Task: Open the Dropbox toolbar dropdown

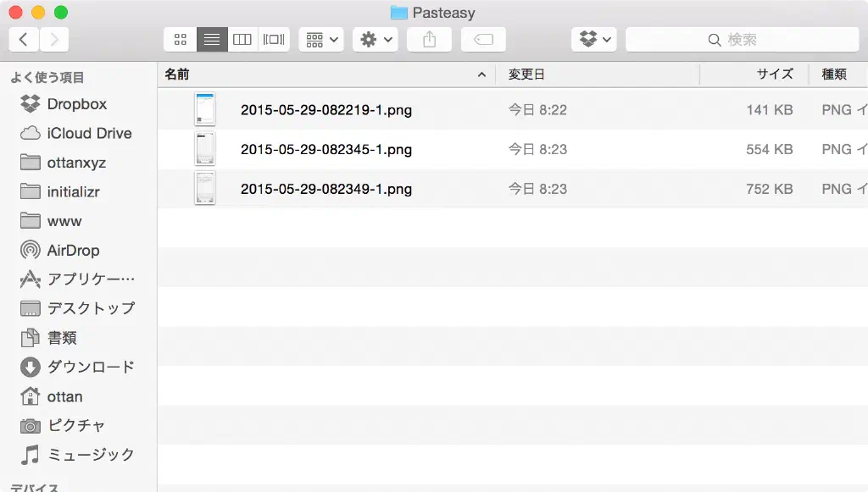Action: click(595, 39)
